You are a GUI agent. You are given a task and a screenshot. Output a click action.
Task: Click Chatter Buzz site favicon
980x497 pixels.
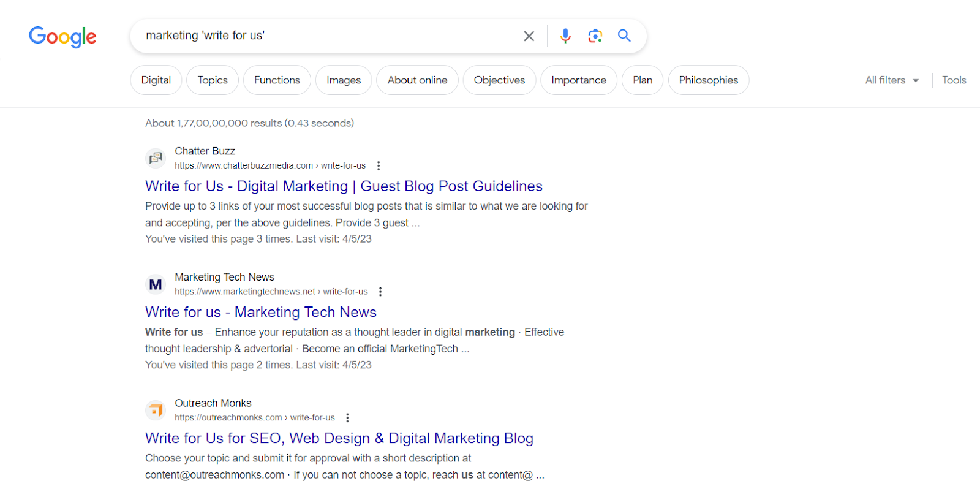156,158
